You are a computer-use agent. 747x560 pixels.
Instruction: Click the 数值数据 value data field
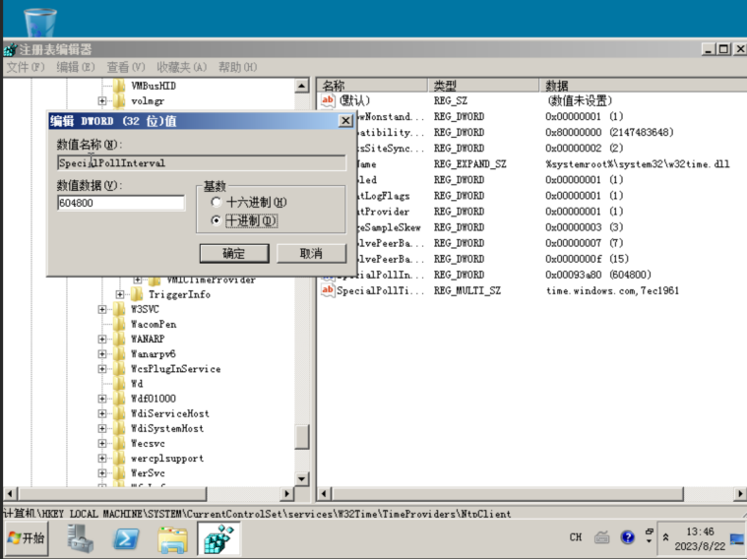(x=120, y=203)
